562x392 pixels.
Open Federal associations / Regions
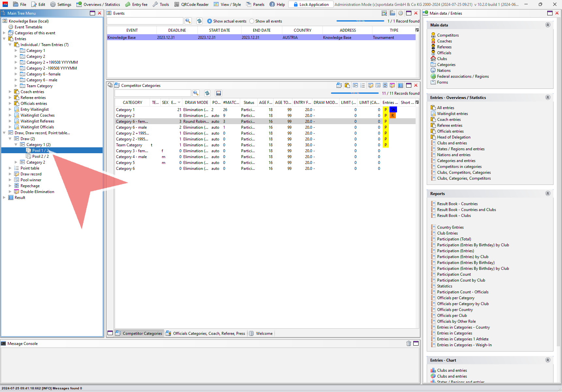point(463,76)
